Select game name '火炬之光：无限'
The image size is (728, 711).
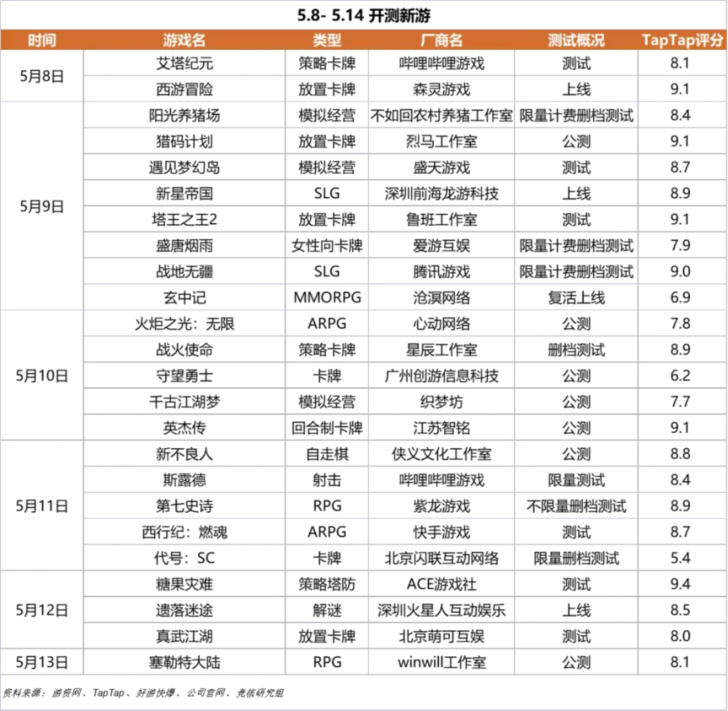[x=184, y=323]
